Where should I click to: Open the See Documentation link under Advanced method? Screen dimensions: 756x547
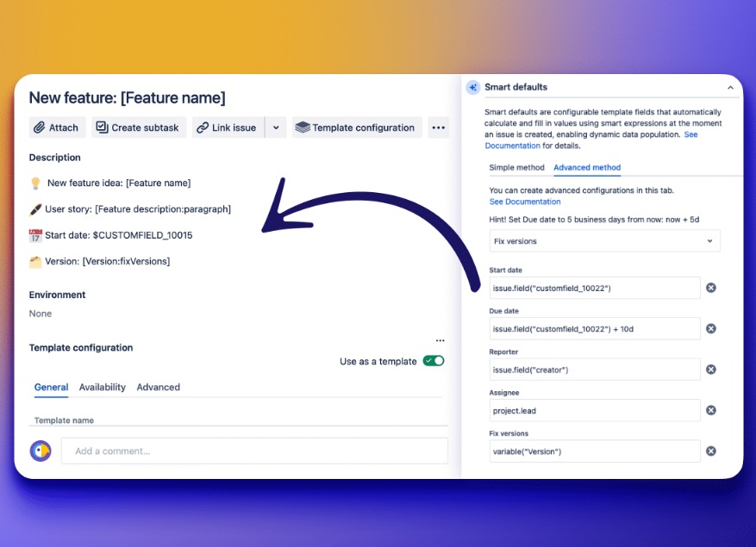point(524,202)
